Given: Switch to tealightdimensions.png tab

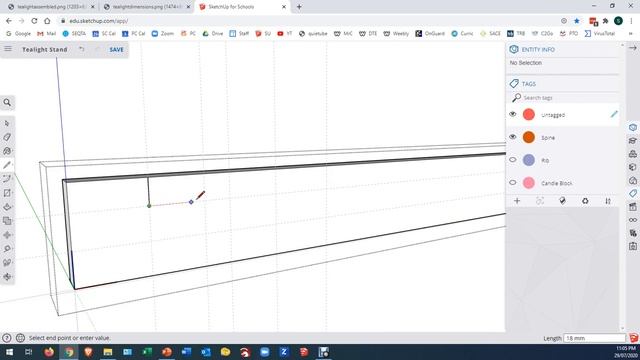Looking at the screenshot, I should click(147, 7).
